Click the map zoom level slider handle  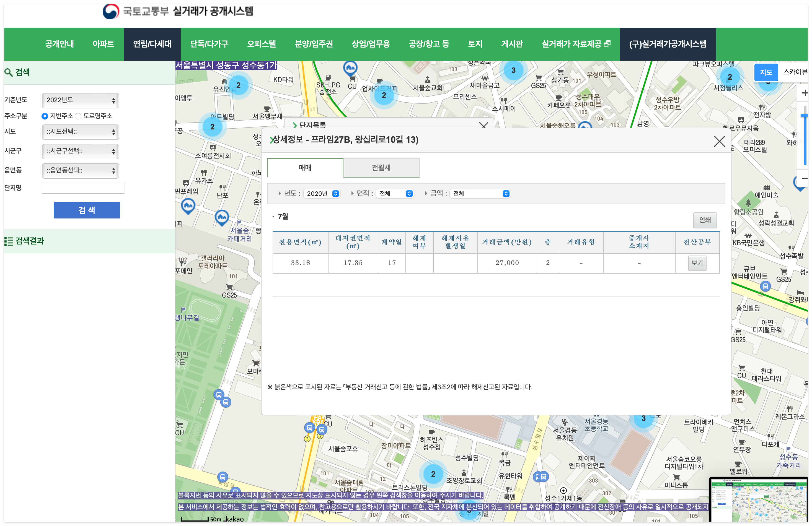tap(804, 116)
